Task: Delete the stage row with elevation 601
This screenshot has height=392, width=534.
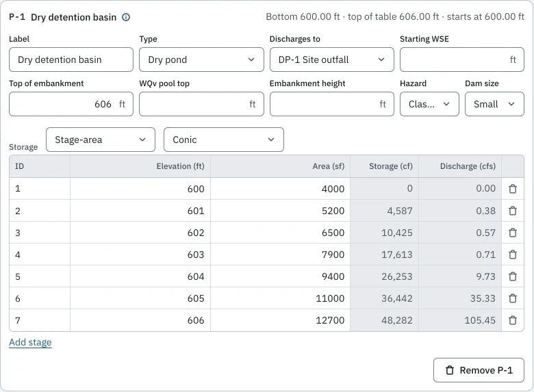Action: (x=513, y=211)
